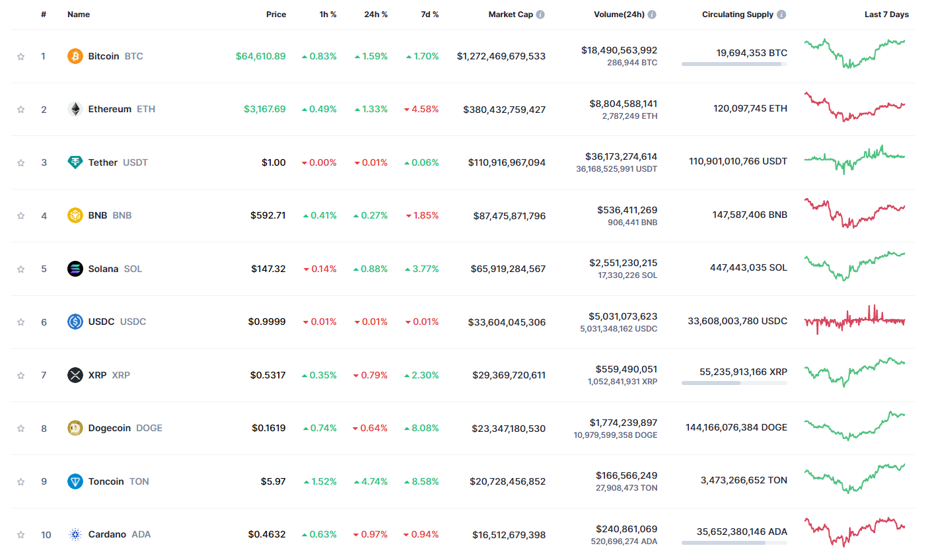Star Dogecoin to add to watchlist
930x560 pixels.
click(21, 428)
